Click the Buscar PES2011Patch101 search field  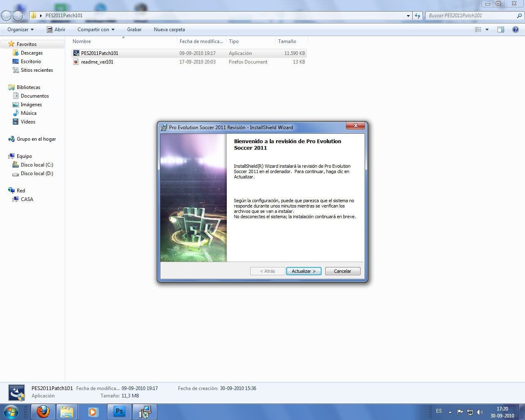point(471,16)
